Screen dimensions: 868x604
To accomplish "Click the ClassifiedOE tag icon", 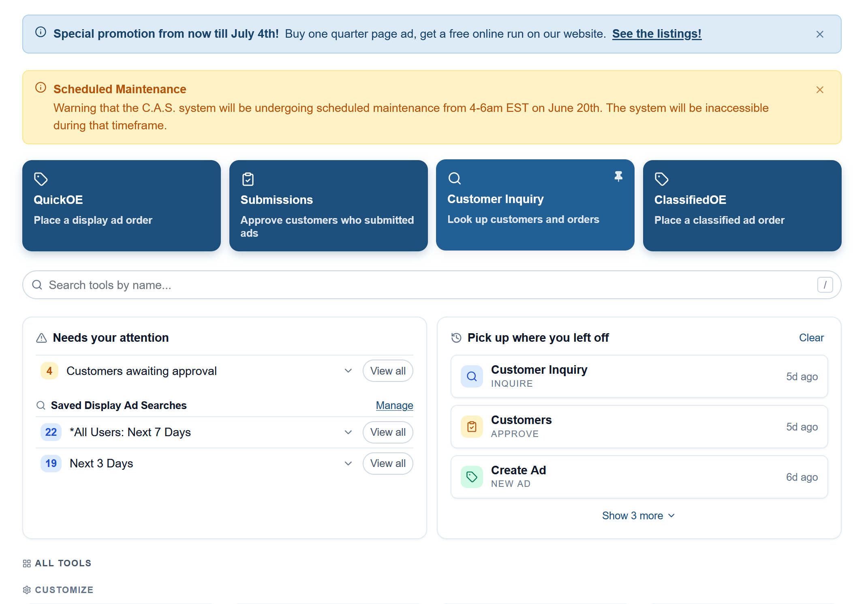I will (661, 179).
